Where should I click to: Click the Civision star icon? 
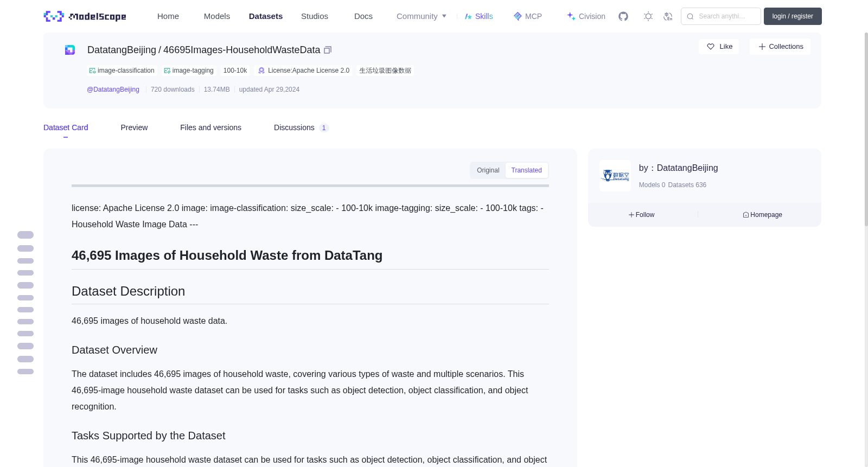[571, 16]
